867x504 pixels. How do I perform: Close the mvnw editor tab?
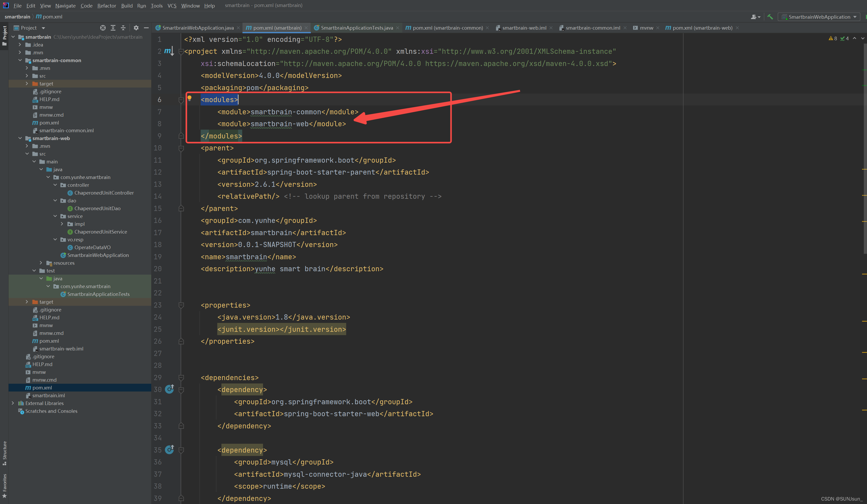(x=658, y=28)
